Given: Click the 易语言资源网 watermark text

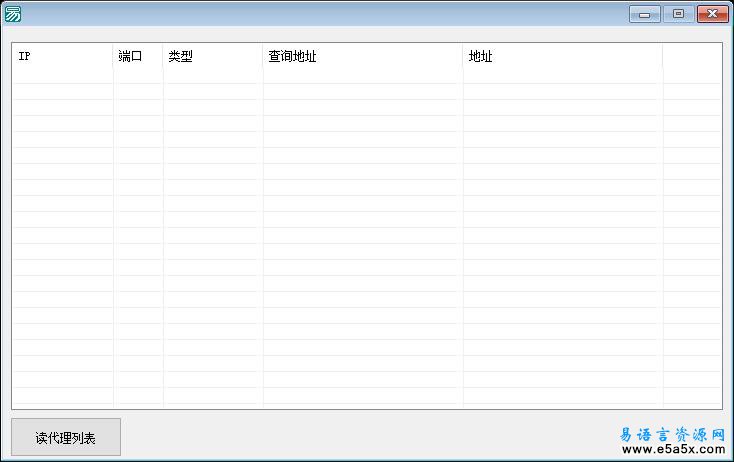Looking at the screenshot, I should click(x=671, y=435).
